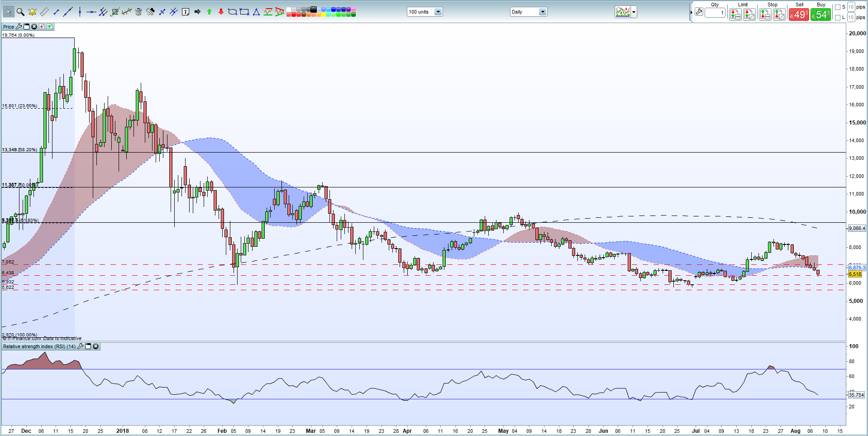Viewport: 868px width, 436px height.
Task: Move Price panel down with red arrow
Action: (x=42, y=27)
